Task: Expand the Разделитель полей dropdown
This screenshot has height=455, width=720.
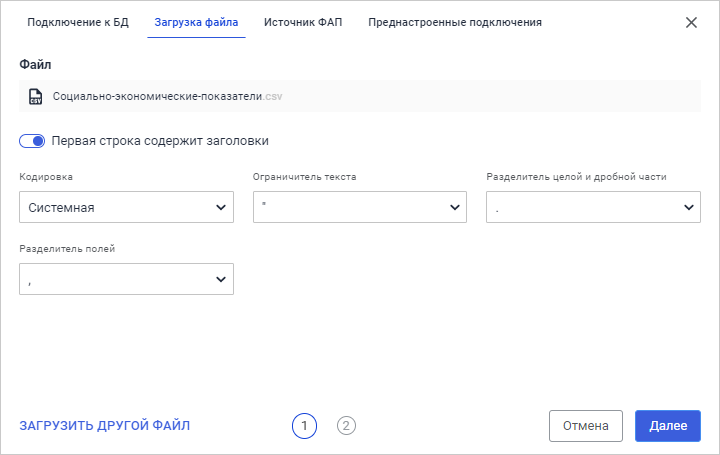Action: point(126,279)
